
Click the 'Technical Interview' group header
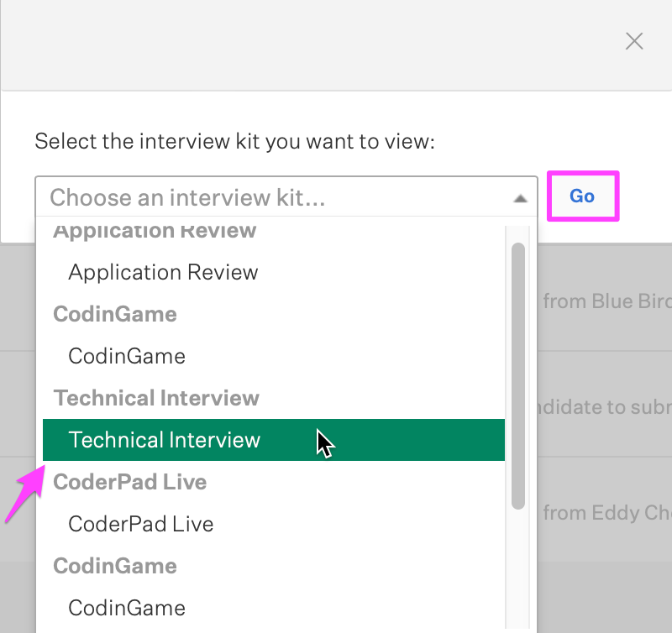[x=156, y=398]
